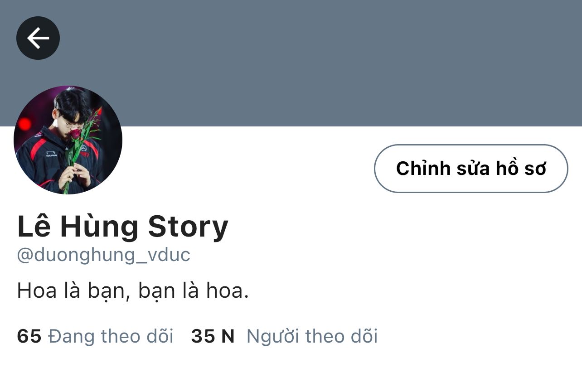Select the display name Lê Hùng Story
Screen dimensions: 582x392
point(123,227)
